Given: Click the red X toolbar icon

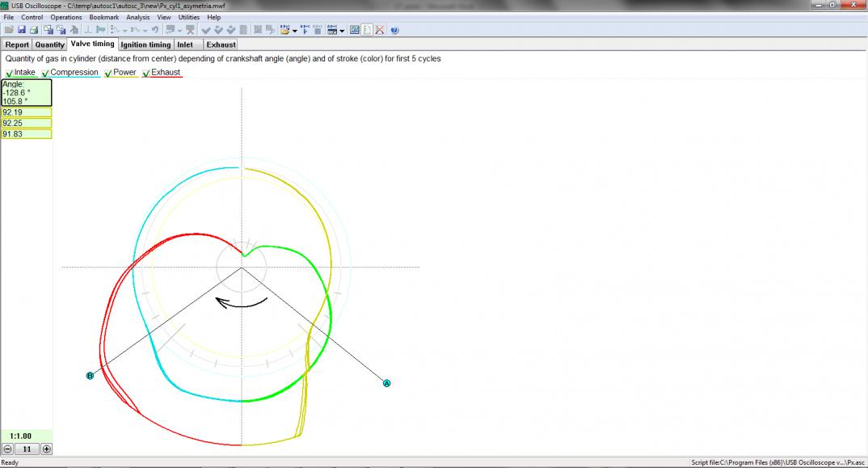Looking at the screenshot, I should click(x=379, y=30).
